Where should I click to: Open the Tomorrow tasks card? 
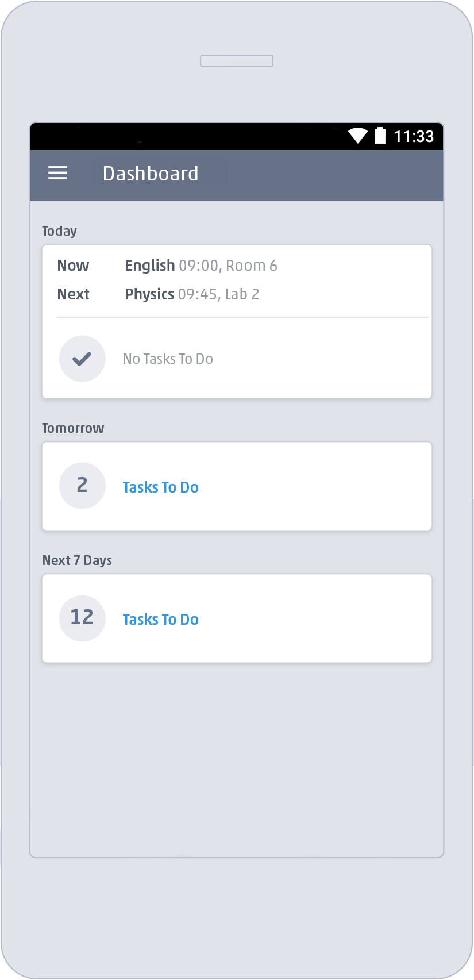click(x=236, y=486)
